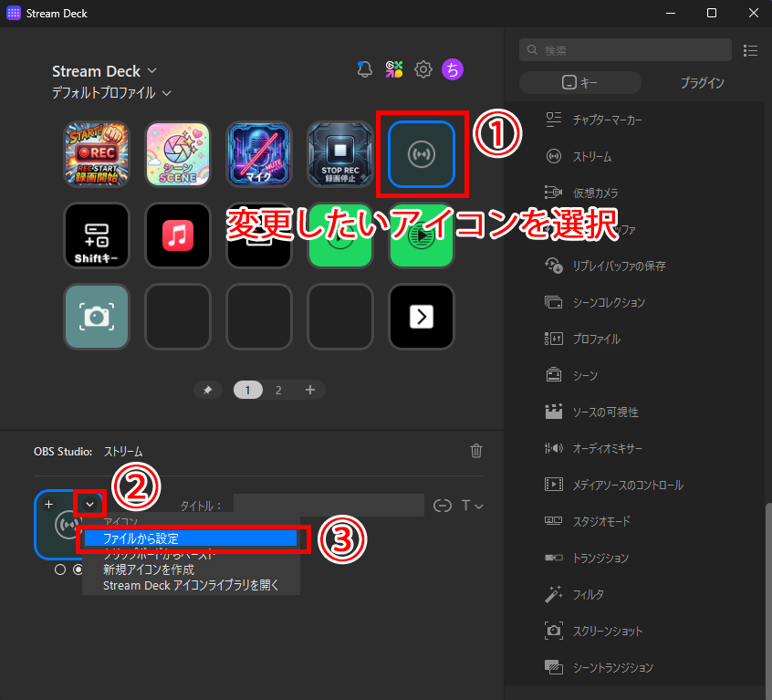
Task: Click the title input field
Action: (x=329, y=505)
